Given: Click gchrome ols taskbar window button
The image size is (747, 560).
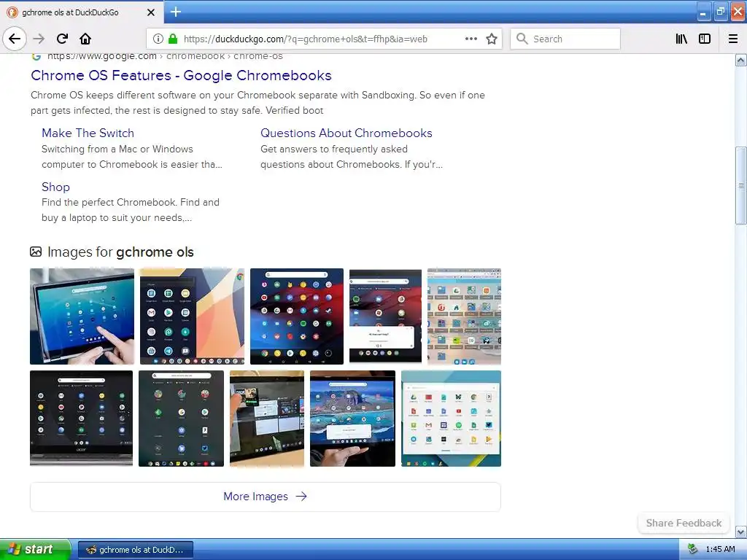Looking at the screenshot, I should 135,550.
